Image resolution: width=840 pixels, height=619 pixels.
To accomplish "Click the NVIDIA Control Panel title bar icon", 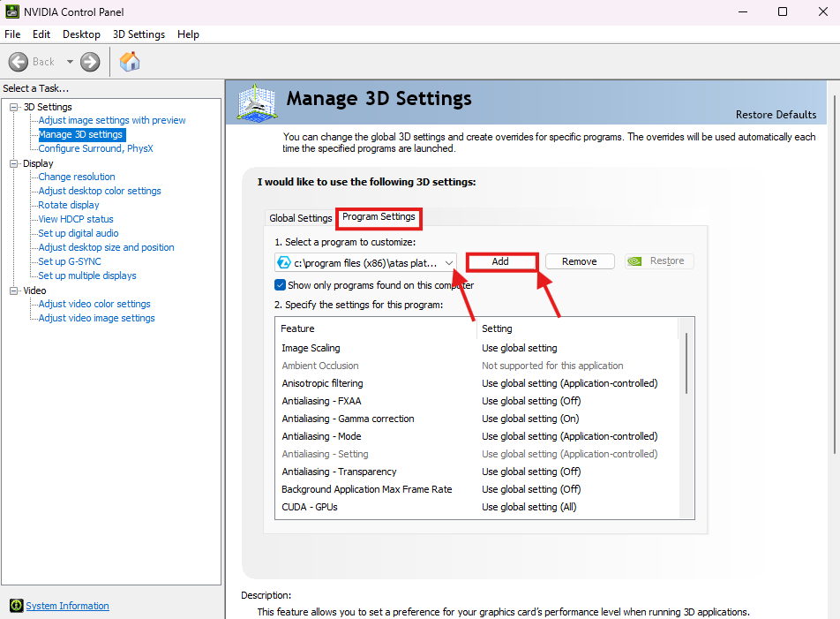I will (x=11, y=11).
